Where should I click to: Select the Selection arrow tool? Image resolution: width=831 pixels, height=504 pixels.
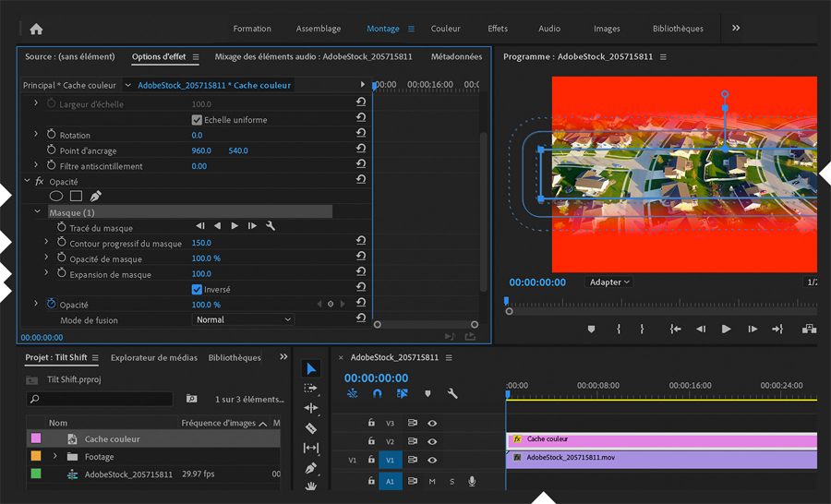point(311,369)
